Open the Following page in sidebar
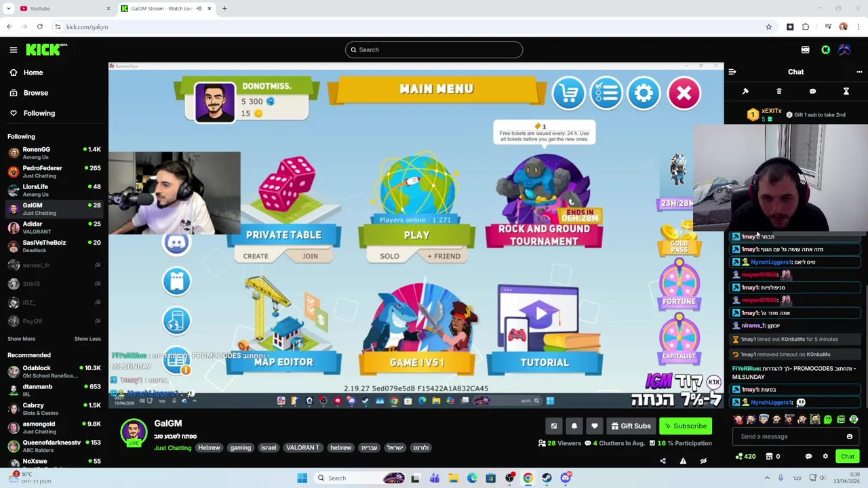 point(32,113)
